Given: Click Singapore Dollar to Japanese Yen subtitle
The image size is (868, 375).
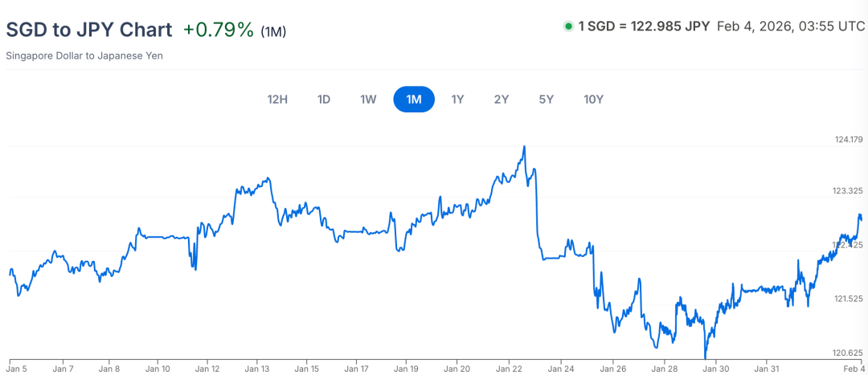Looking at the screenshot, I should click(84, 56).
